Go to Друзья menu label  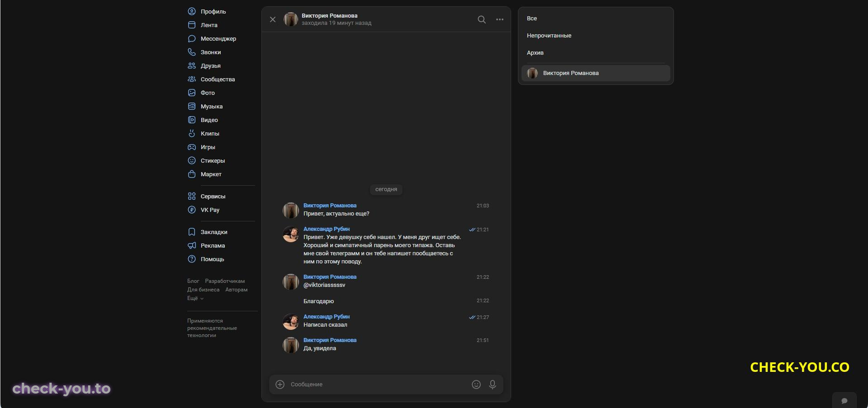[x=211, y=66]
